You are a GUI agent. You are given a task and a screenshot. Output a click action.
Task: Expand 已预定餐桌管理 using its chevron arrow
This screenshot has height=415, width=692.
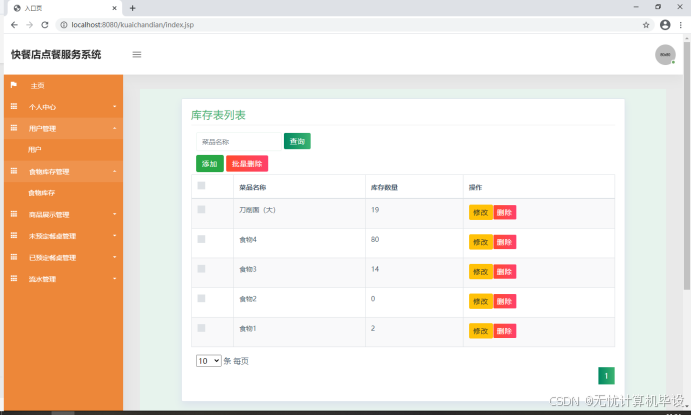point(115,257)
